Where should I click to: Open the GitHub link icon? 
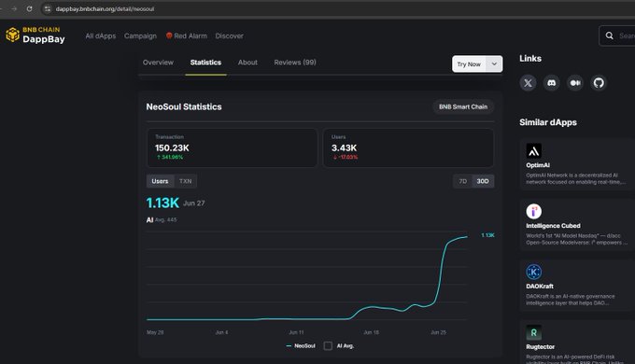pyautogui.click(x=599, y=83)
